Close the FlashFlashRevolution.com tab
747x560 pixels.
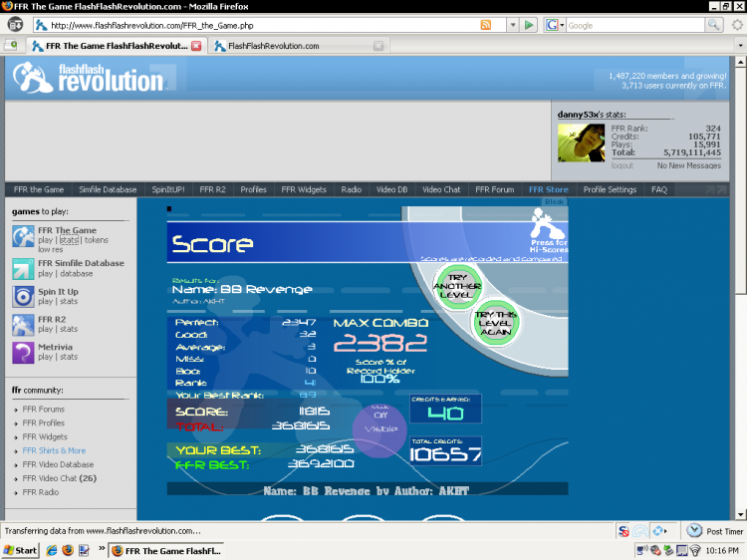pos(378,46)
